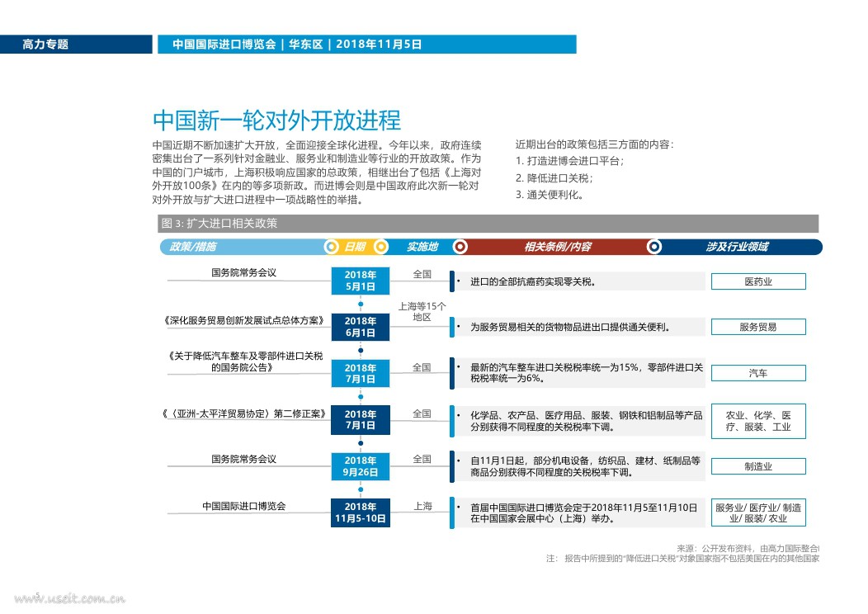The width and height of the screenshot is (868, 614).
Task: Click the red ring icon before 相关条例/内容
Action: pos(460,247)
